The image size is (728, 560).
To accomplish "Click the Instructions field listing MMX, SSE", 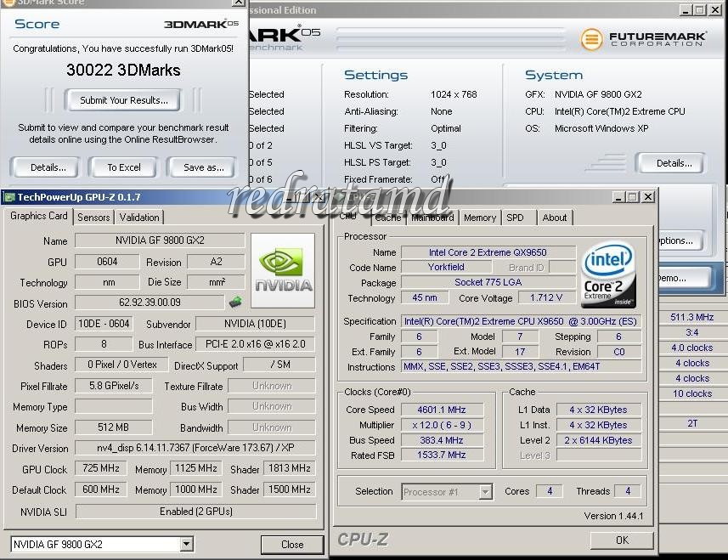I will (x=522, y=367).
